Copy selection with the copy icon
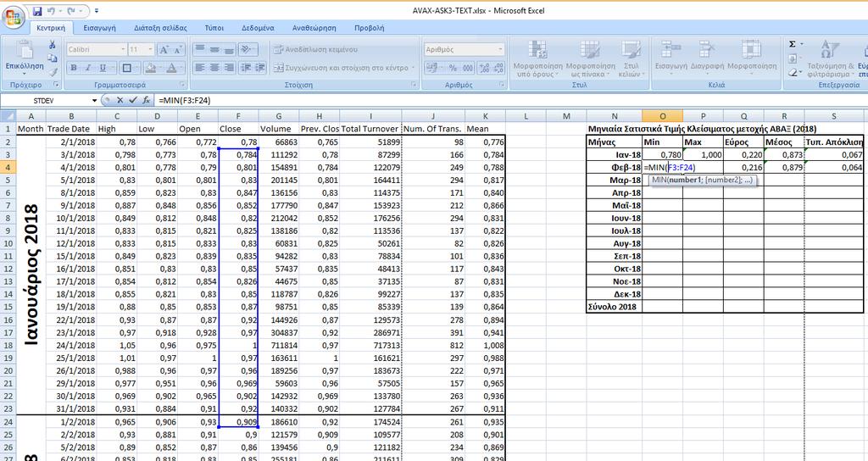The height and width of the screenshot is (461, 868). (52, 58)
